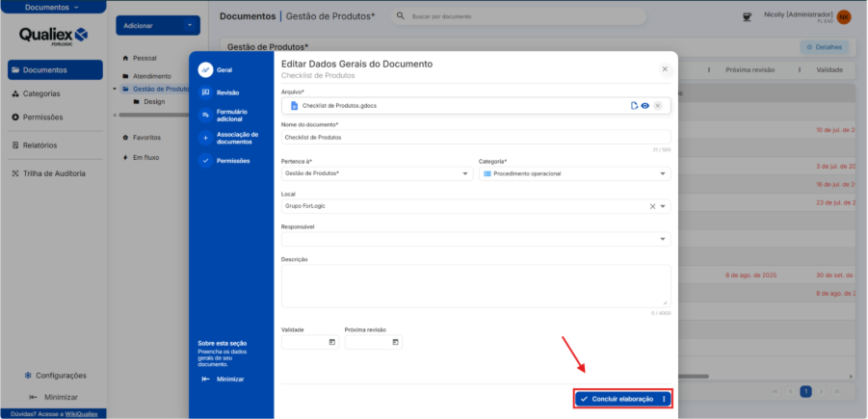Image resolution: width=868 pixels, height=419 pixels.
Task: Open the Categoria dropdown
Action: 663,173
